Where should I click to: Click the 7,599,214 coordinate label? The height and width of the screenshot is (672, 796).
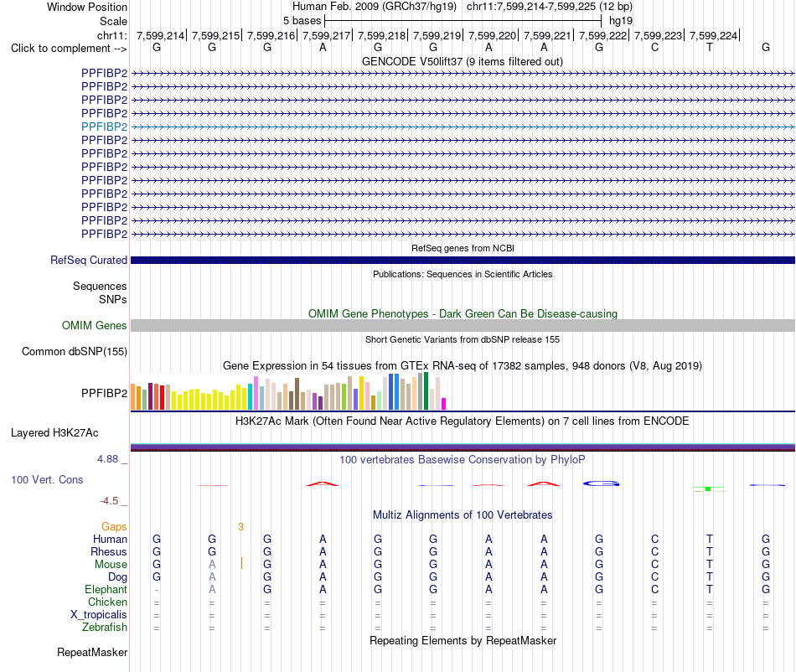pos(160,35)
